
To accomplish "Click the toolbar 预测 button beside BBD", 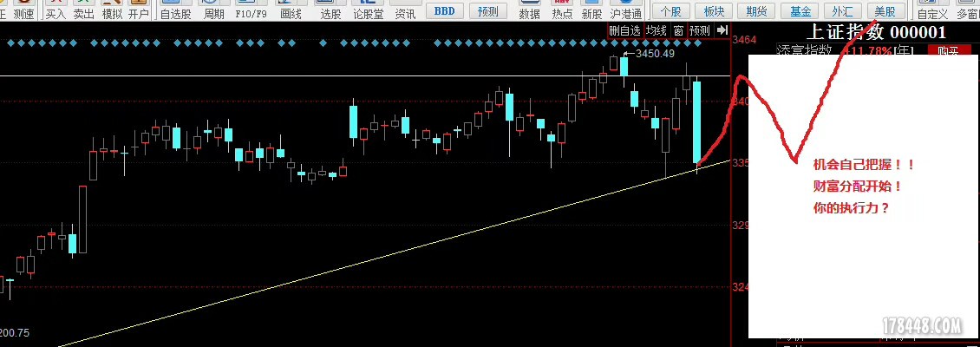I will tap(487, 11).
